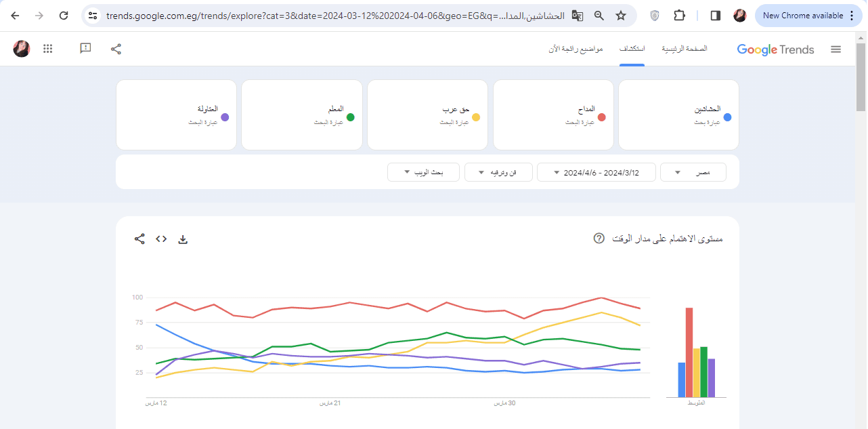Expand the مصر country dropdown
The height and width of the screenshot is (429, 868).
click(693, 172)
